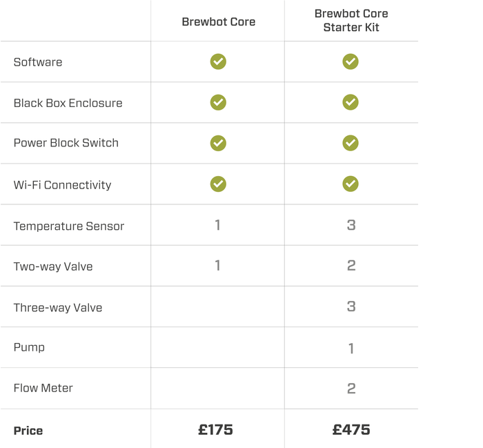Click Power Block Switch checkmark for Starter Kit
The width and height of the screenshot is (483, 448).
pyautogui.click(x=351, y=143)
